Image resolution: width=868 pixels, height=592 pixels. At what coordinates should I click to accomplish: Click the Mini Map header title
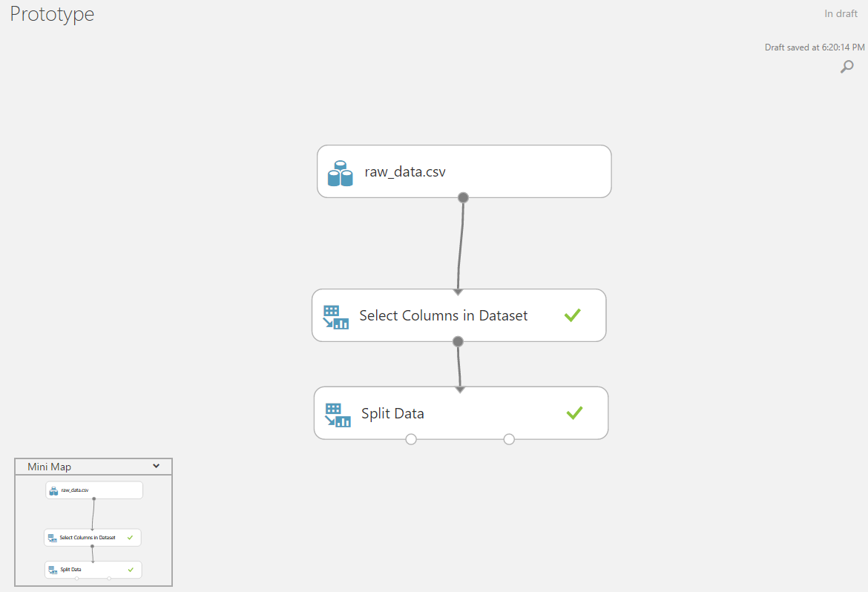49,467
